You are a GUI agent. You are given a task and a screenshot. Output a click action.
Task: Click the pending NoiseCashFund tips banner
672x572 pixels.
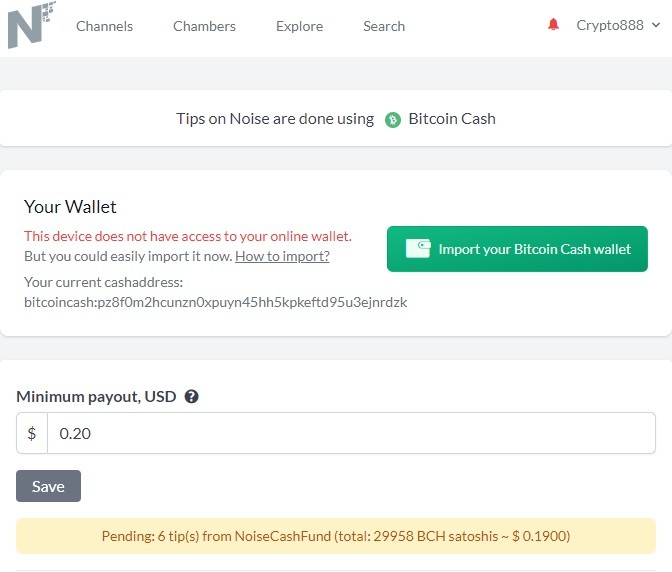pos(336,536)
